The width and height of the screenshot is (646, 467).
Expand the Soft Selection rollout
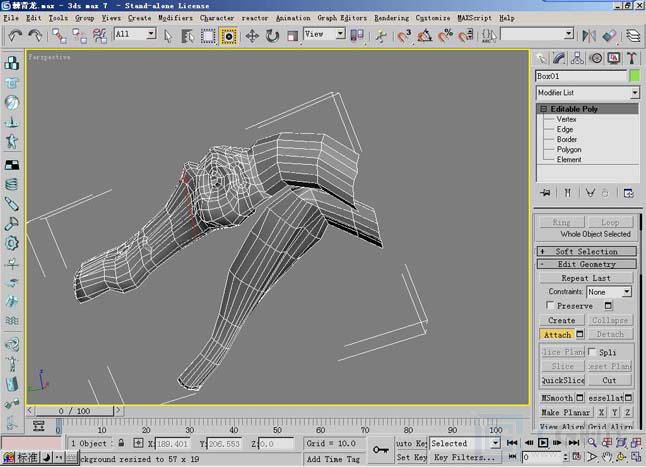[x=586, y=251]
